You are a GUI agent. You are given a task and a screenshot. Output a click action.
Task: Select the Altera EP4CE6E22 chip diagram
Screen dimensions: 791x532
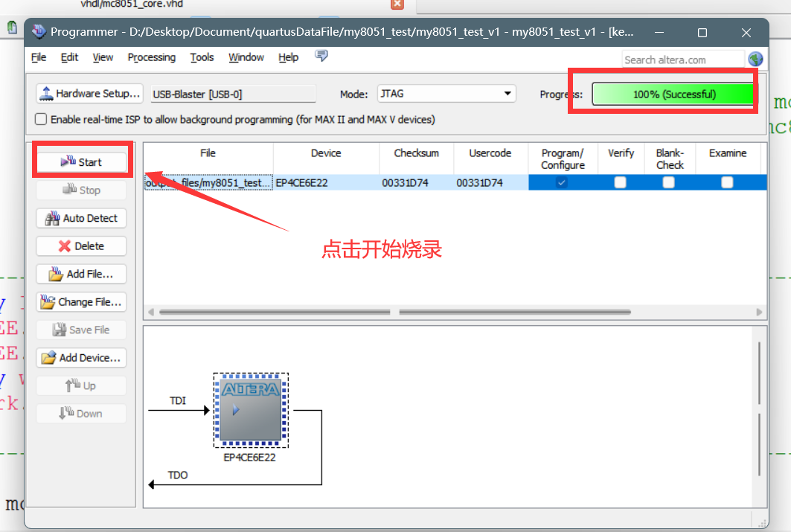point(251,410)
